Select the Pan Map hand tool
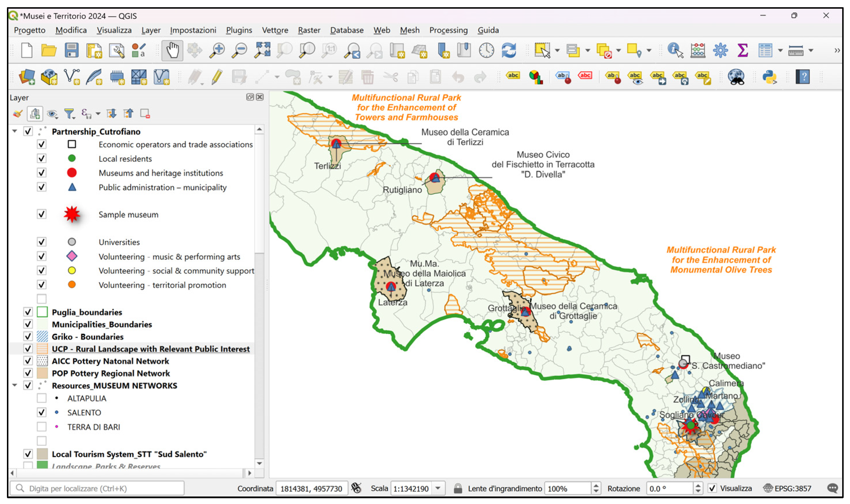 tap(172, 51)
